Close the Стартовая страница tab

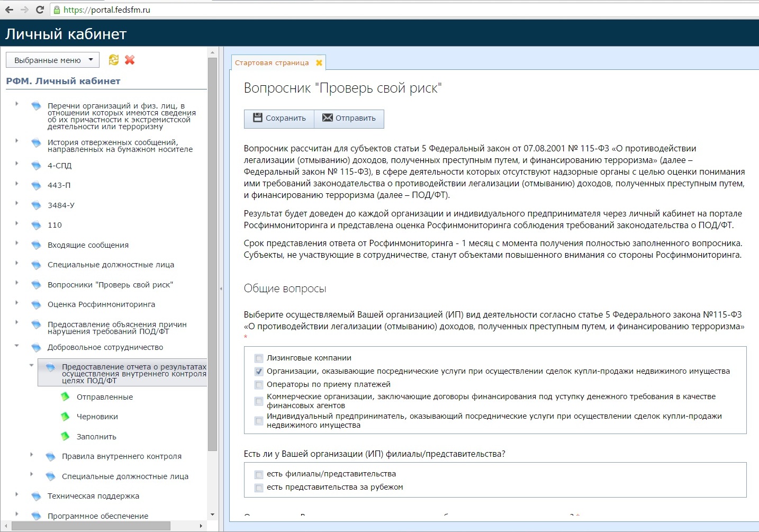click(x=319, y=62)
